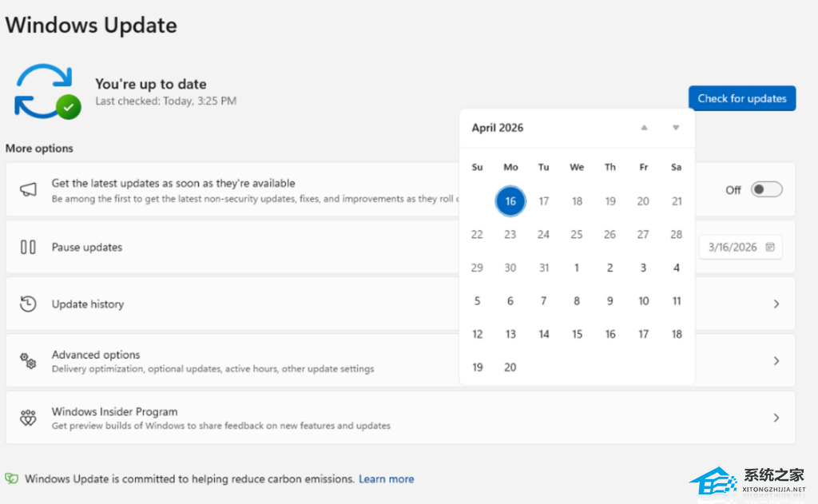Select date 13 in the calendar
This screenshot has width=818, height=504.
(510, 334)
